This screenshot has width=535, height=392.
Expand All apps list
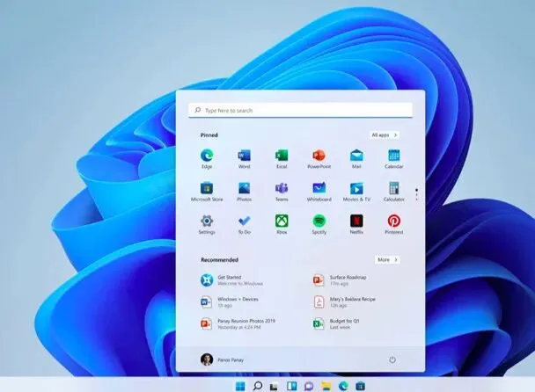(x=385, y=135)
